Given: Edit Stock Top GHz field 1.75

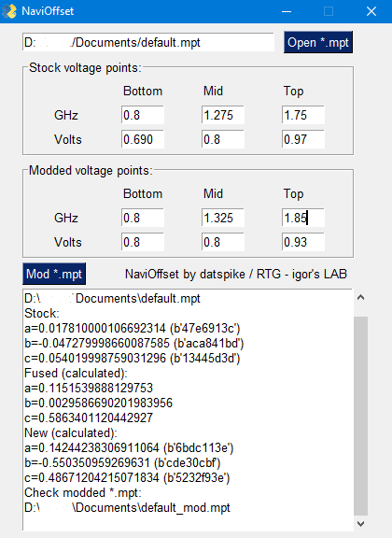Looking at the screenshot, I should coord(302,115).
